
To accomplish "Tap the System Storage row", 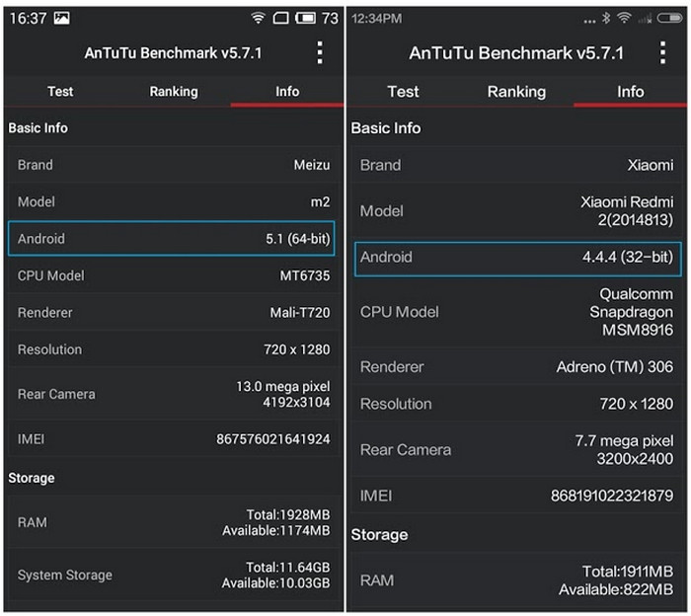I will [x=173, y=575].
